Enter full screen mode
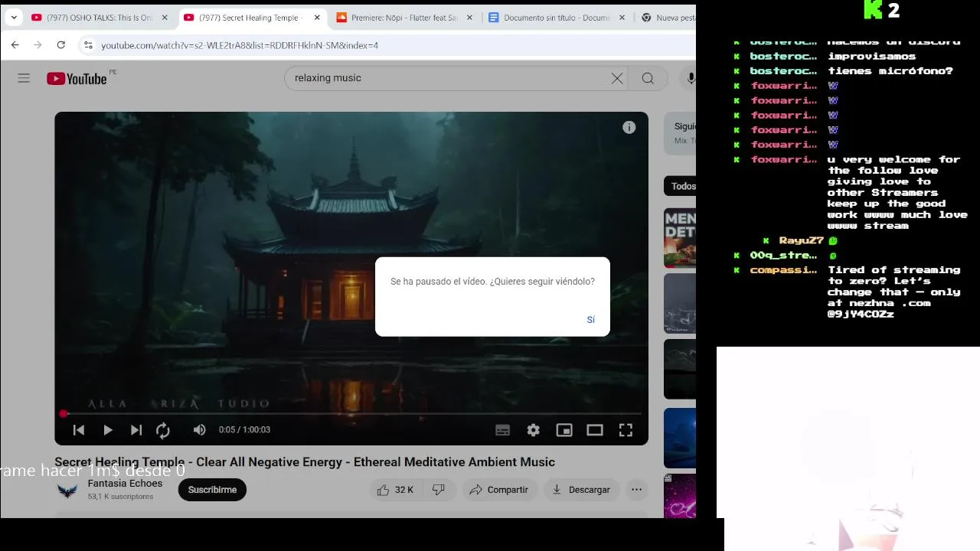Viewport: 980px width, 551px height. click(x=626, y=430)
